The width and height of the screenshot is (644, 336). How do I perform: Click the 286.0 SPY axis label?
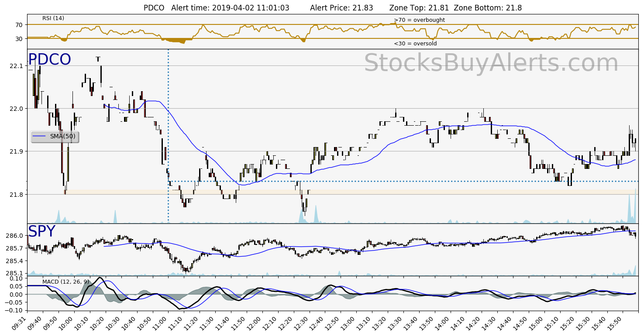pos(14,236)
